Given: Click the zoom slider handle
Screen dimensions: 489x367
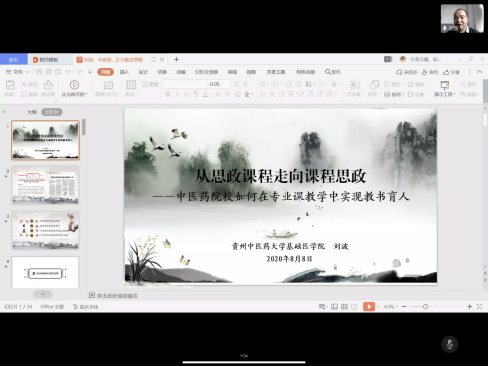Looking at the screenshot, I should 425,307.
